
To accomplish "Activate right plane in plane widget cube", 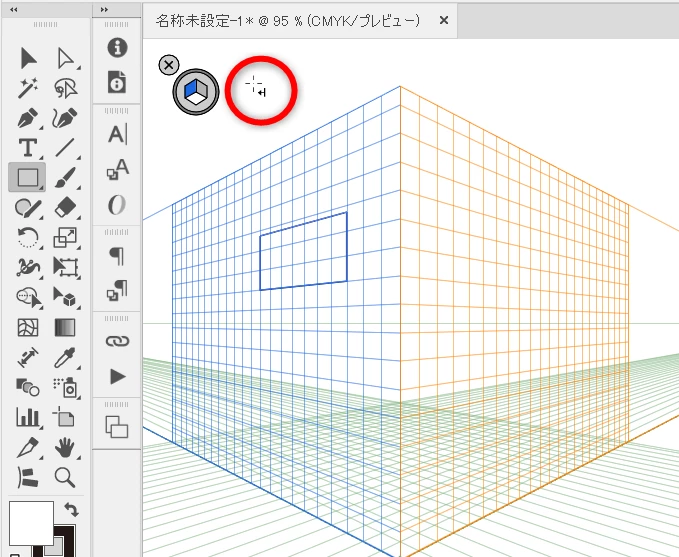I will [x=202, y=89].
